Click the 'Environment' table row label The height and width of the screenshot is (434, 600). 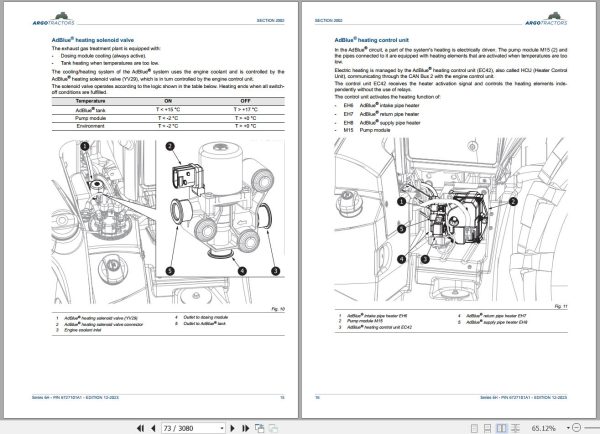(90, 126)
